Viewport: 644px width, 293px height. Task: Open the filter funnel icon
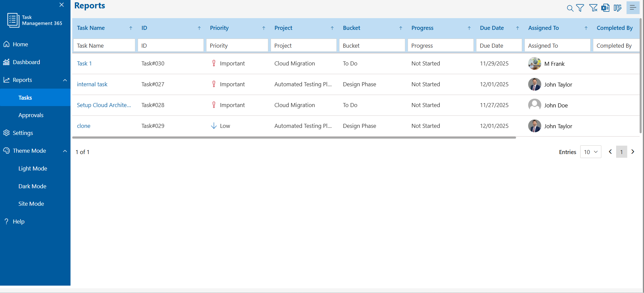click(x=580, y=8)
